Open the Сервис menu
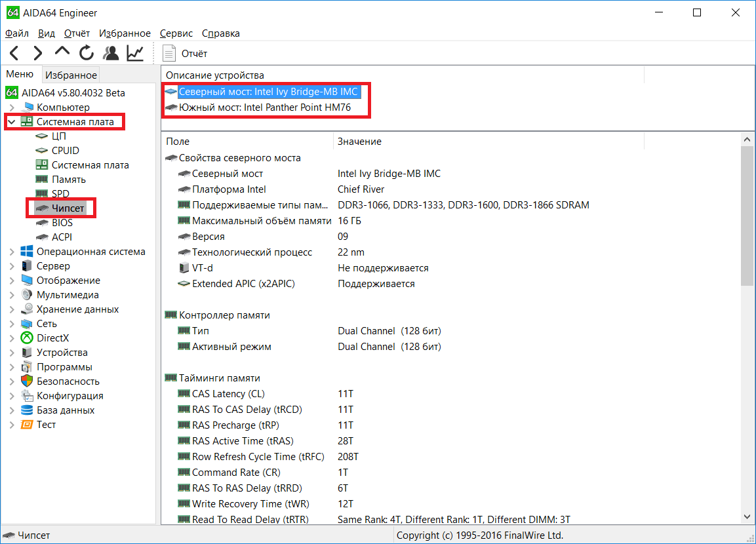The image size is (756, 544). coord(176,33)
